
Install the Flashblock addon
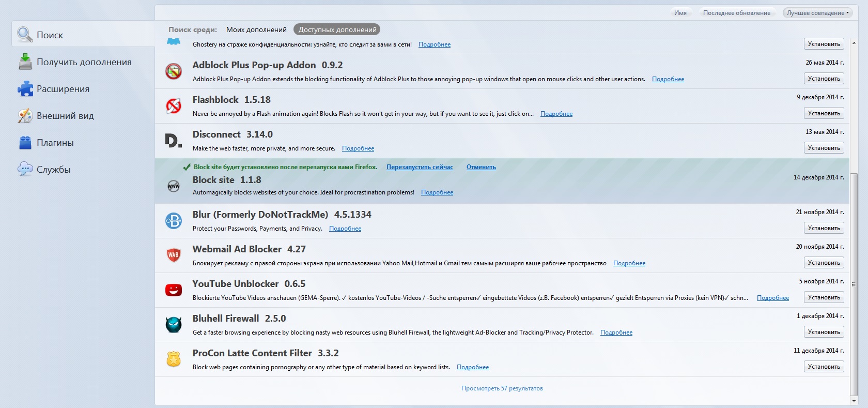(x=824, y=113)
